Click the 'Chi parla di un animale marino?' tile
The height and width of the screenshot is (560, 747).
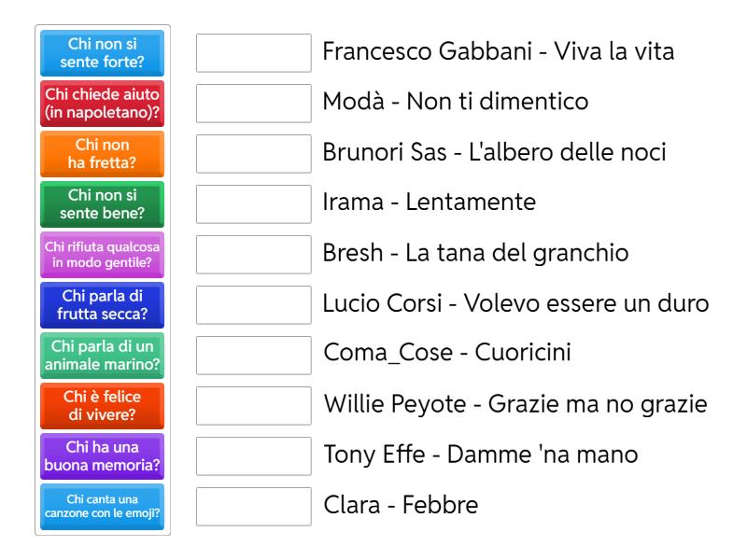click(103, 356)
